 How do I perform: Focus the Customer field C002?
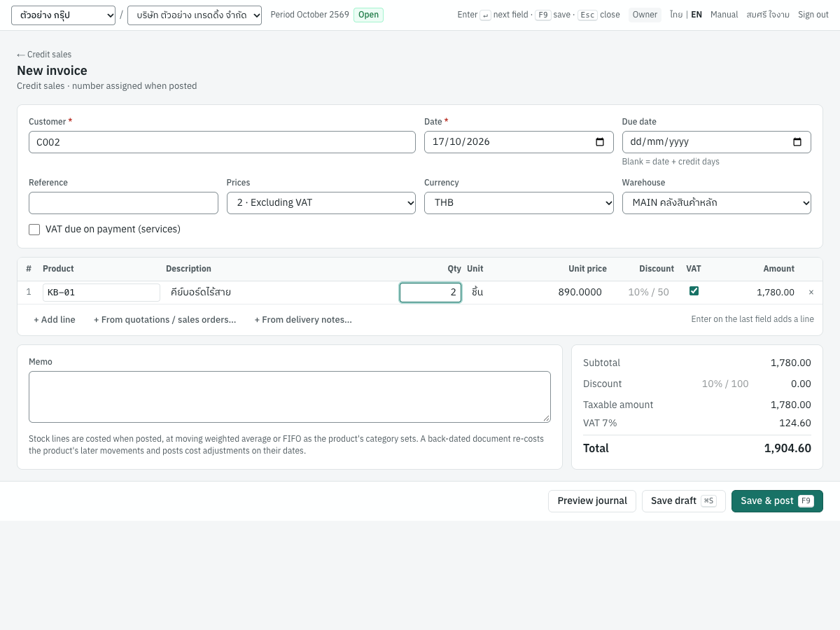click(x=222, y=142)
